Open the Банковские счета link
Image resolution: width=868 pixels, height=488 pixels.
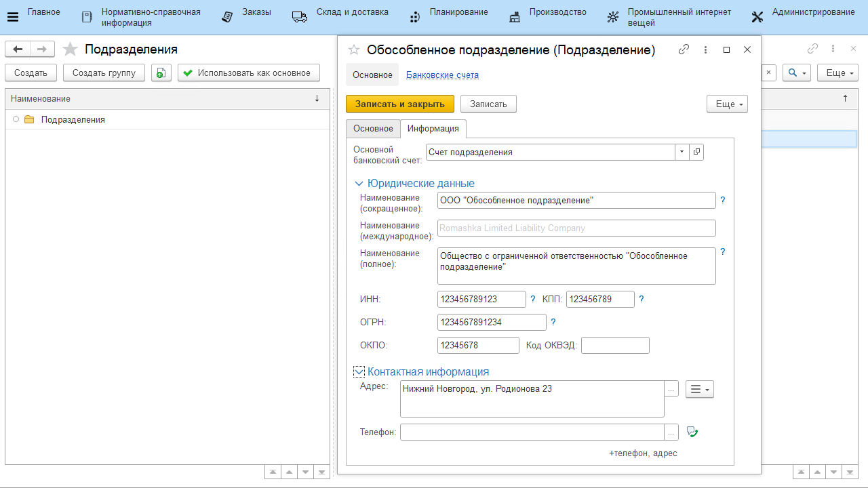(x=442, y=75)
